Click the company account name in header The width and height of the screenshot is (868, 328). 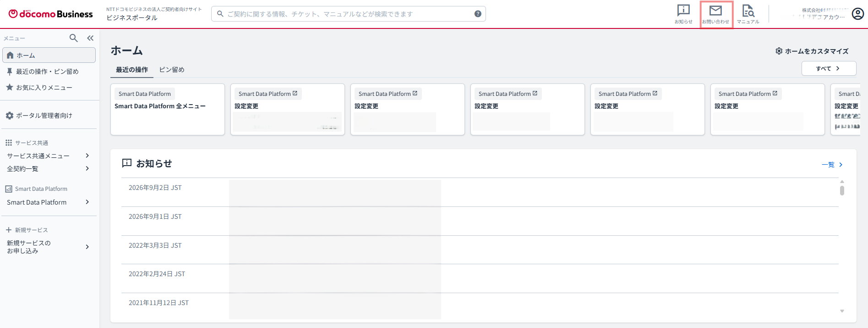(x=823, y=14)
